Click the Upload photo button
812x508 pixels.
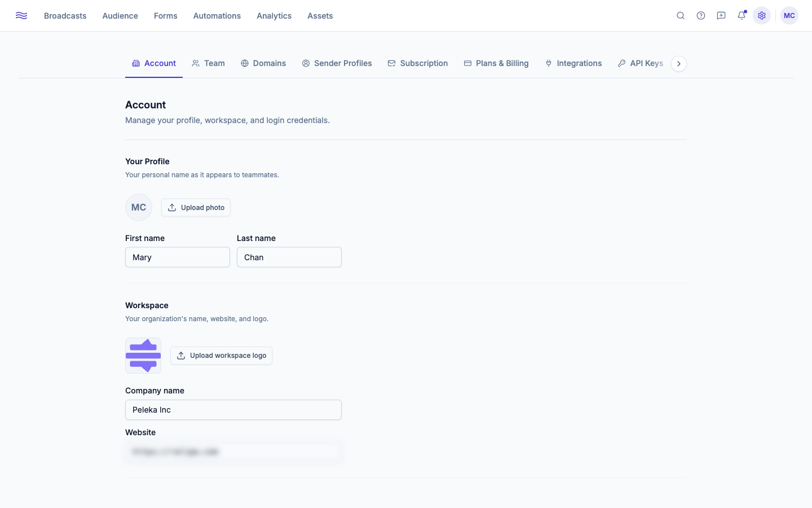[x=196, y=208]
